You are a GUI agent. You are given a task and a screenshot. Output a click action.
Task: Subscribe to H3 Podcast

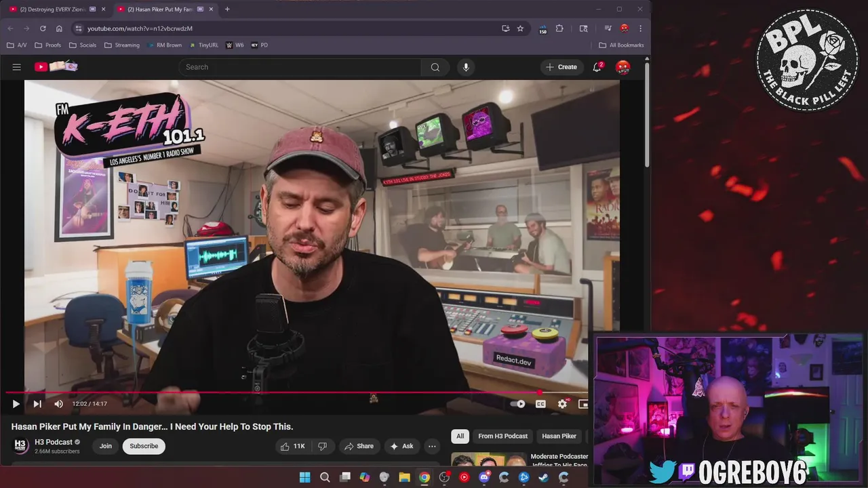tap(144, 446)
